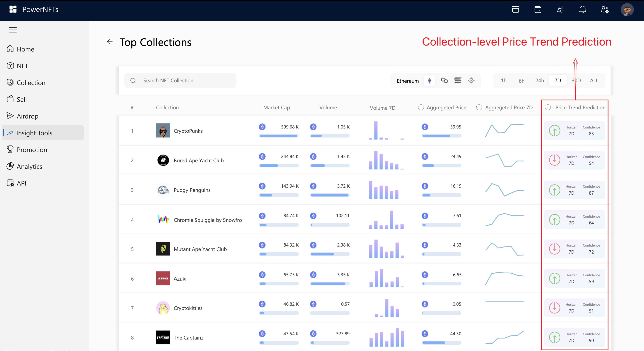644x351 pixels.
Task: Click Price Trend Prediction info icon
Action: [x=548, y=107]
